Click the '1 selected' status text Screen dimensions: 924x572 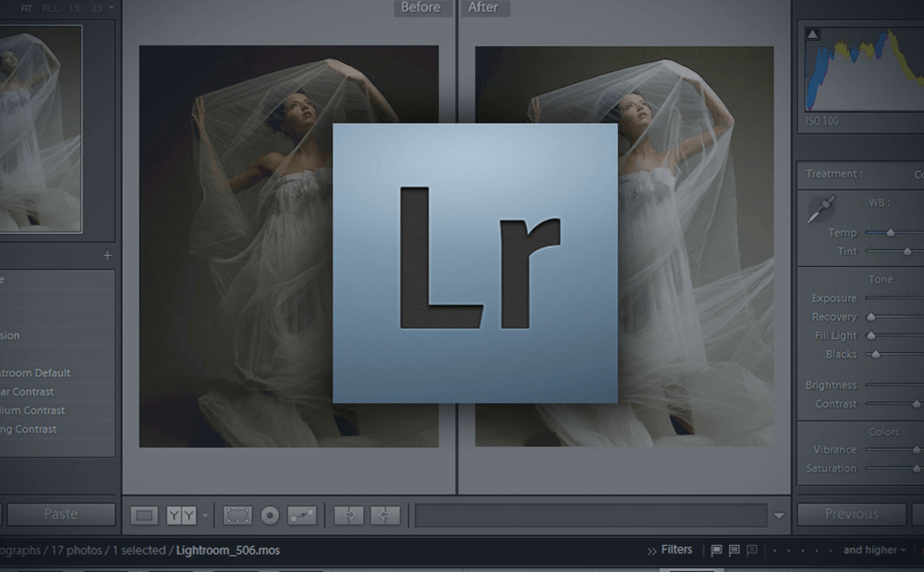[x=140, y=550]
